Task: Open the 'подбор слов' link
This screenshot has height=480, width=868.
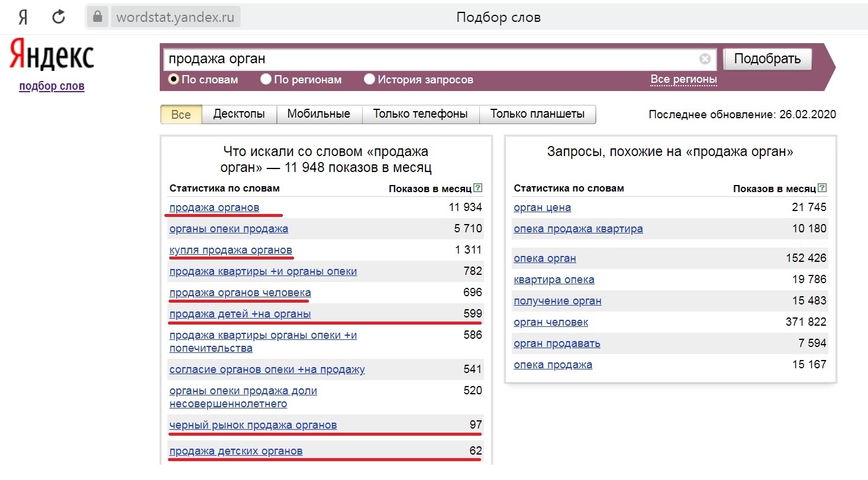Action: point(52,86)
